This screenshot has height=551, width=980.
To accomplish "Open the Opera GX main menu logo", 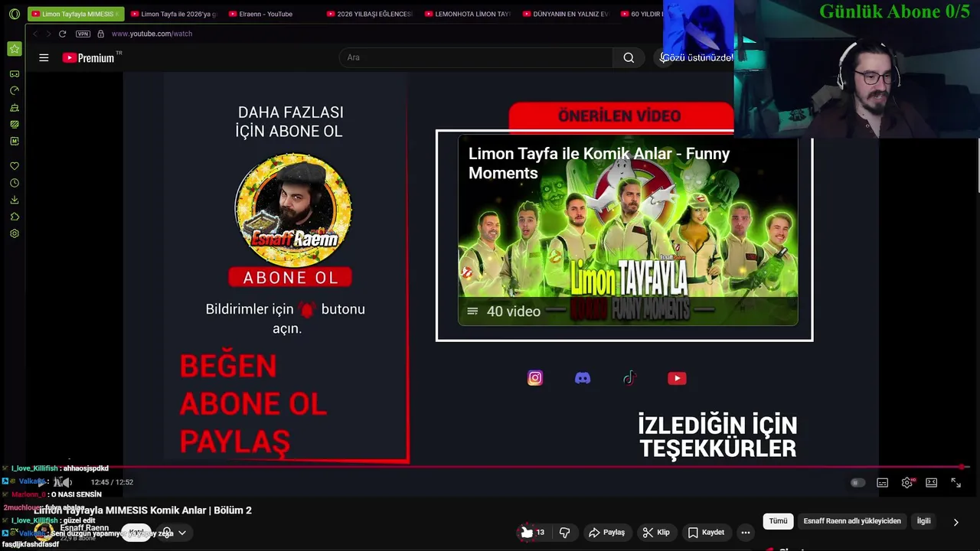I will click(14, 14).
